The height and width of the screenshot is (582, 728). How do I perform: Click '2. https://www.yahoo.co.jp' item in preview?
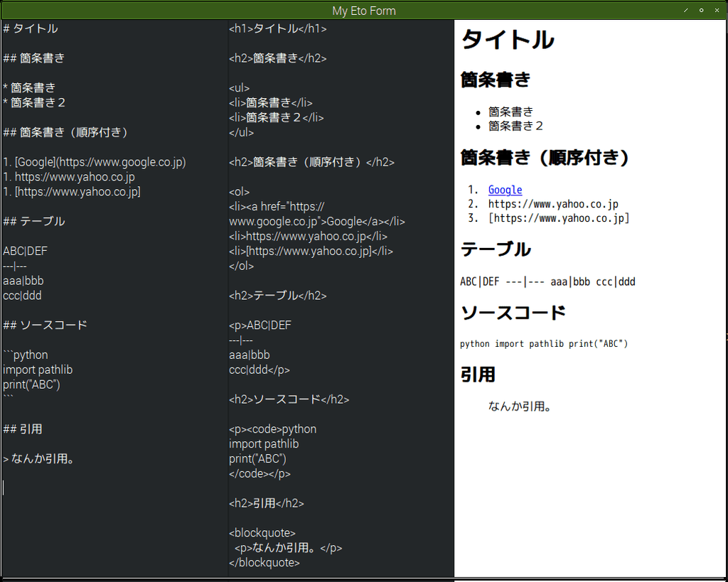[543, 204]
